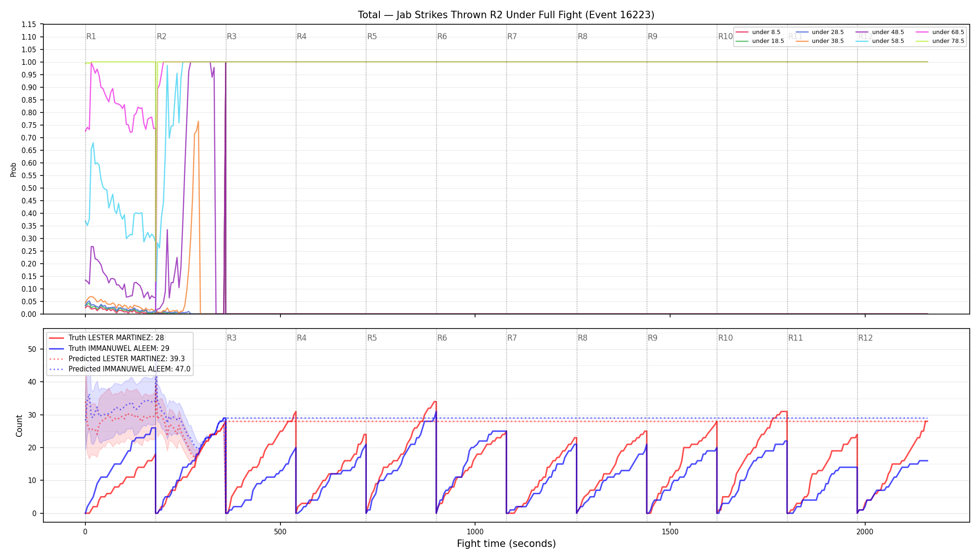The image size is (980, 560).
Task: Click the 'Fight time (seconds)' axis label
Action: 506,544
